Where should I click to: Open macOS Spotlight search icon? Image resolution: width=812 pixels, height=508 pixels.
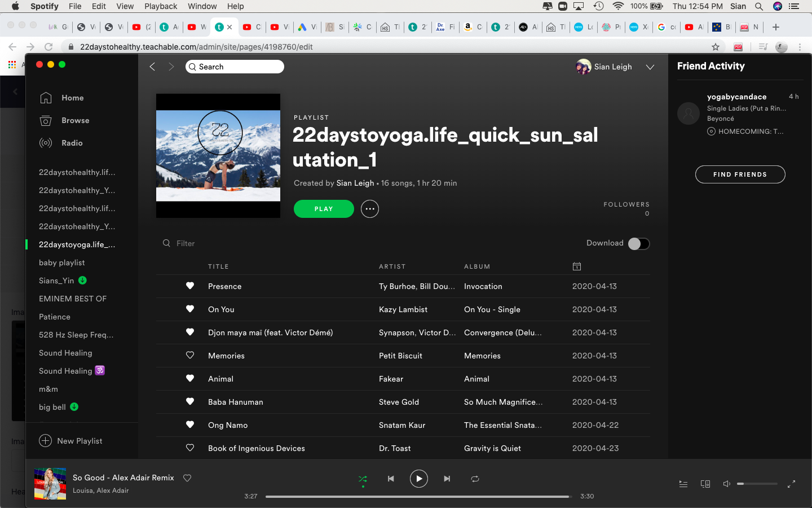coord(759,6)
